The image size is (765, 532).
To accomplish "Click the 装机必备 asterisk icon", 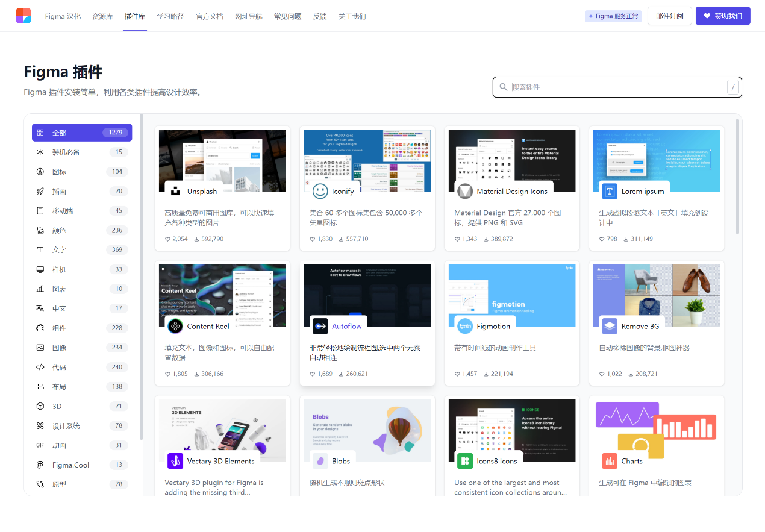I will tap(40, 152).
